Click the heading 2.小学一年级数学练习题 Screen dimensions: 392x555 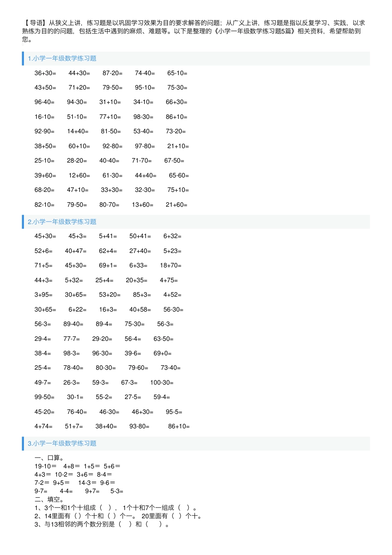(x=62, y=222)
